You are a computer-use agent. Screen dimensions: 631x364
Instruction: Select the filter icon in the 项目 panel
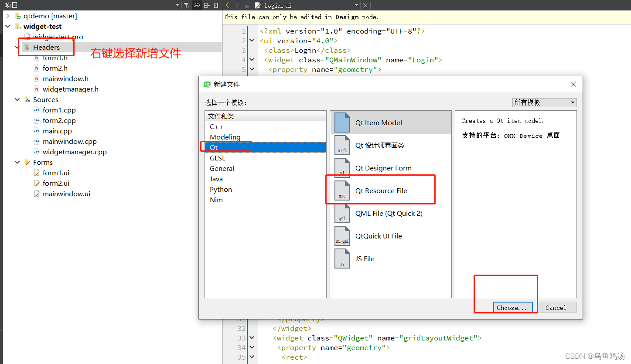tap(186, 5)
